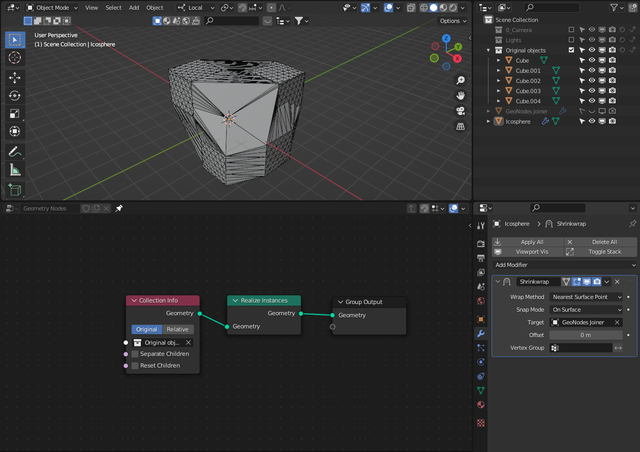
Task: Select the Move tool
Action: (15, 78)
